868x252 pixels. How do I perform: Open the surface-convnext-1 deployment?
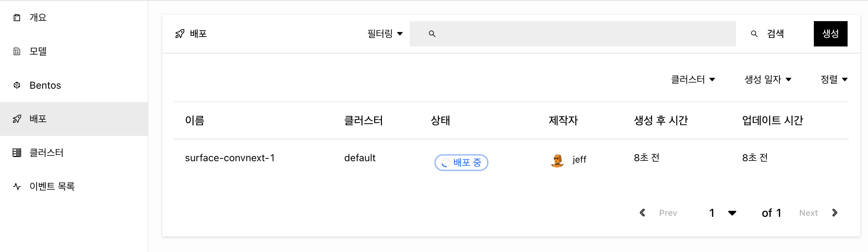(230, 158)
